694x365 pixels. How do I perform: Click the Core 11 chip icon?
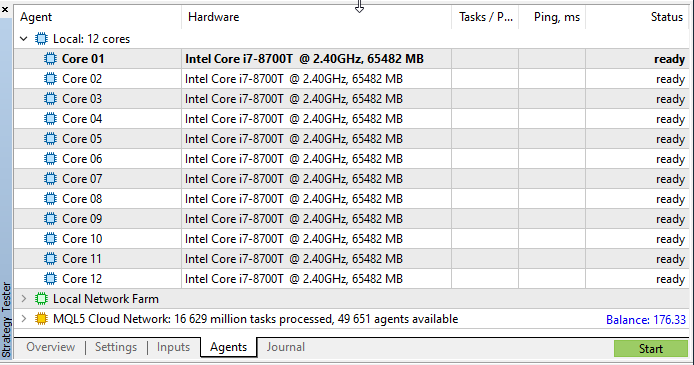coord(50,259)
